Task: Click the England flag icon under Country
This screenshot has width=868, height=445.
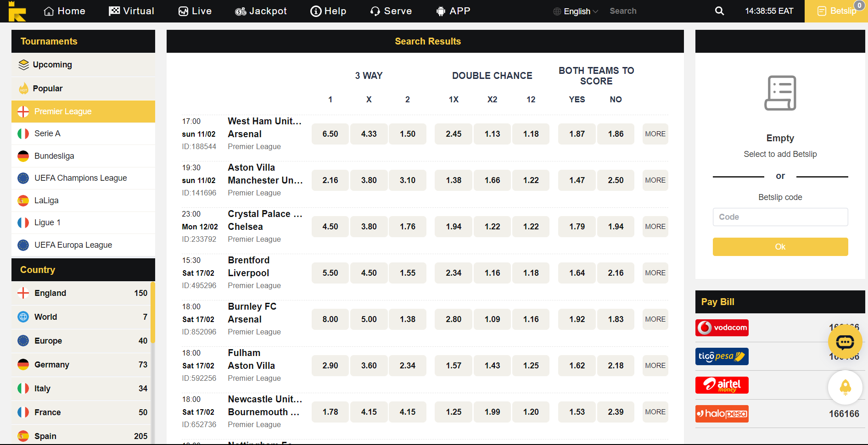Action: [x=23, y=293]
